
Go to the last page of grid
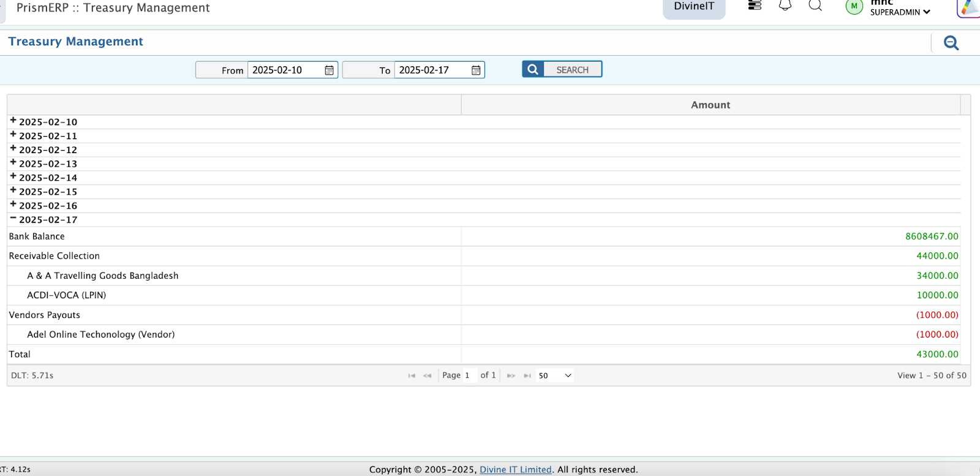coord(527,376)
